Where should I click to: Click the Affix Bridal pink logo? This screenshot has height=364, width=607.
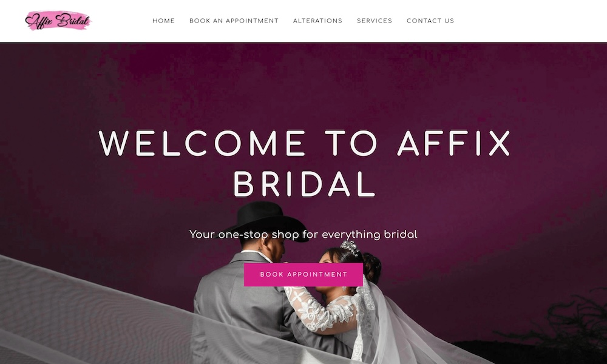58,21
